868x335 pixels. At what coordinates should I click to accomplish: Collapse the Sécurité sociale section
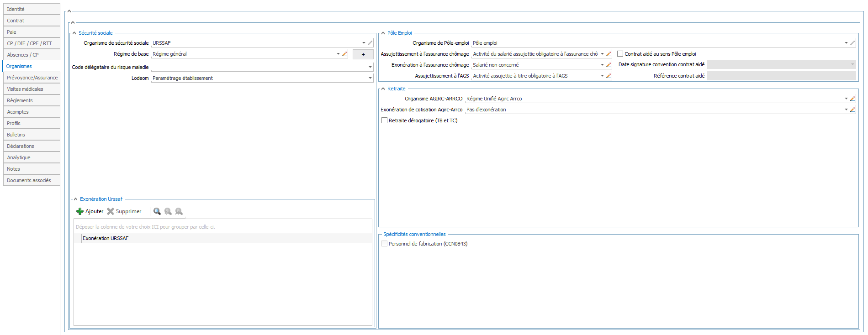[x=74, y=33]
